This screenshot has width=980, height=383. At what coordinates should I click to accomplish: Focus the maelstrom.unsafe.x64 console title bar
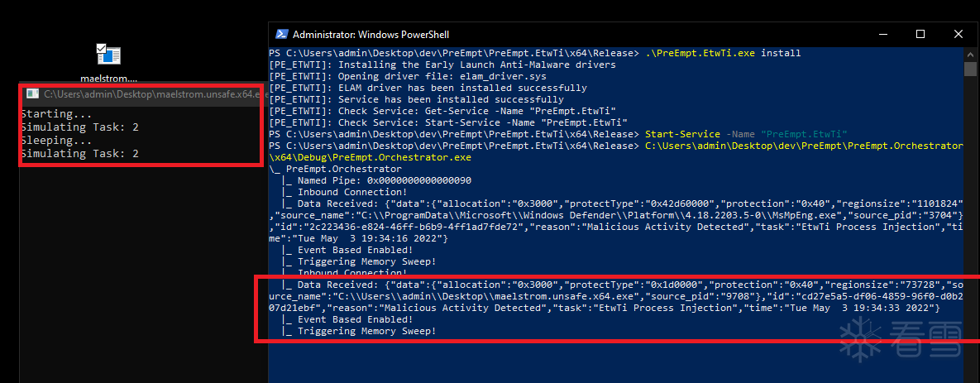tap(149, 94)
